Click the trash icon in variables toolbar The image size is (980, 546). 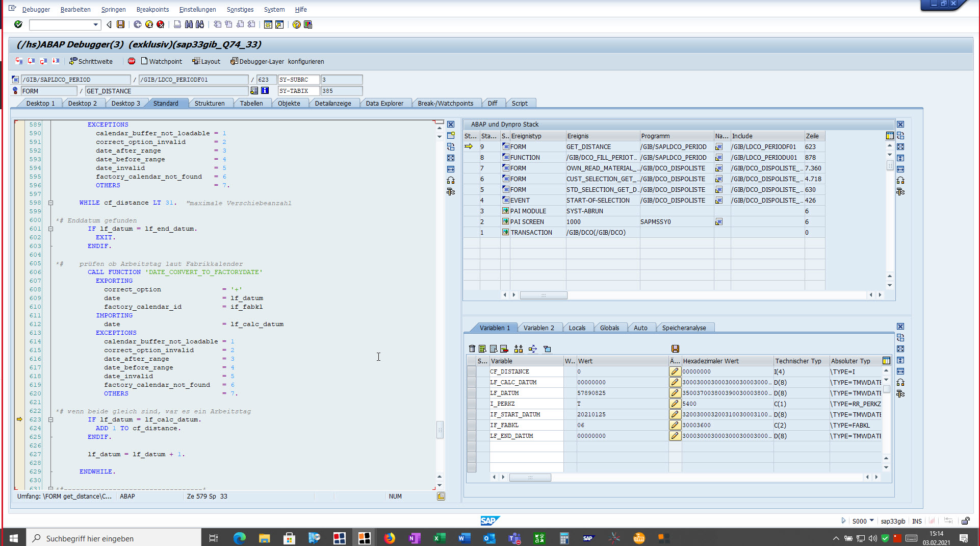(x=472, y=349)
